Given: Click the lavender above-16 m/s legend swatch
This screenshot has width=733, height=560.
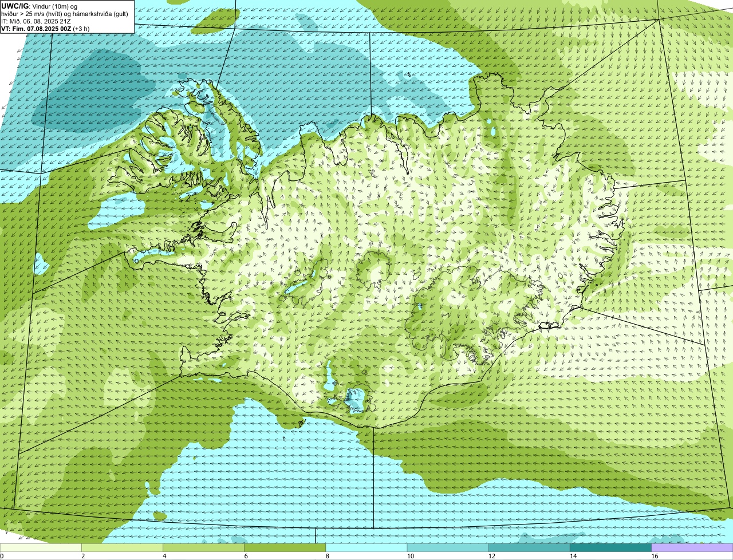Looking at the screenshot, I should coord(692,547).
